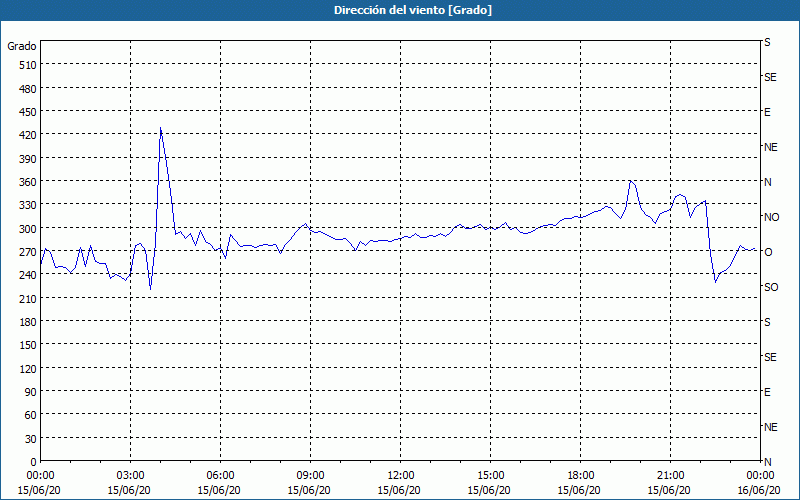Click the 'Dirección del viento [Grado]' title
This screenshot has height=500, width=800.
[413, 10]
